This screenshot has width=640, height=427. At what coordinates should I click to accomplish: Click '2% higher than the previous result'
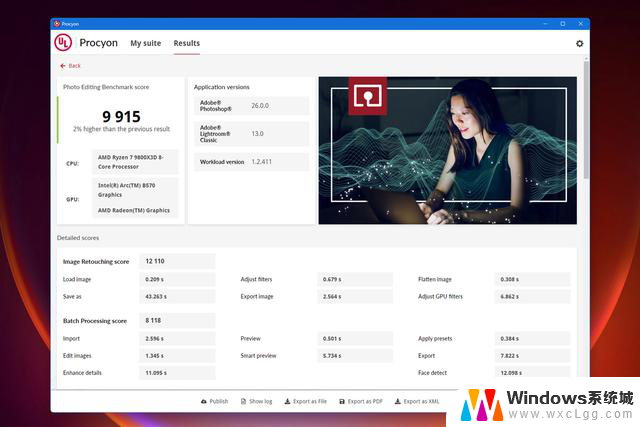(x=121, y=129)
